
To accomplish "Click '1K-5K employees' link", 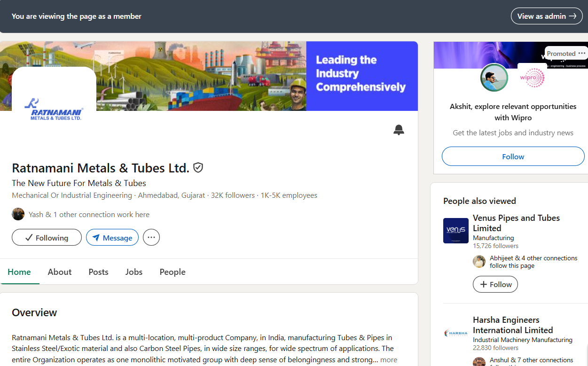I will pos(289,195).
